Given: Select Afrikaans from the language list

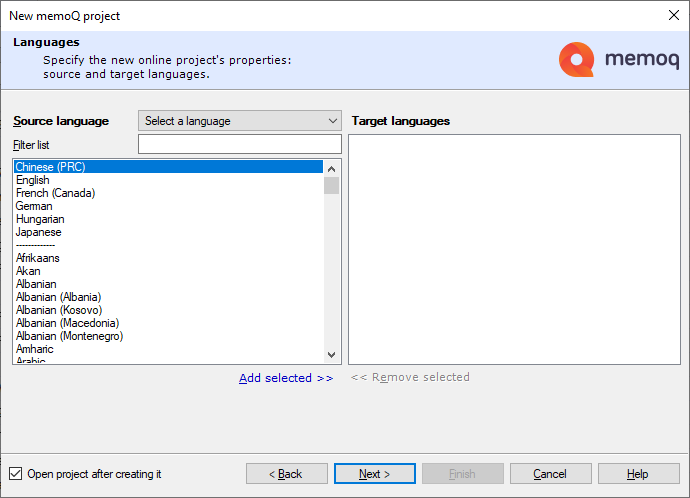Looking at the screenshot, I should click(x=38, y=258).
